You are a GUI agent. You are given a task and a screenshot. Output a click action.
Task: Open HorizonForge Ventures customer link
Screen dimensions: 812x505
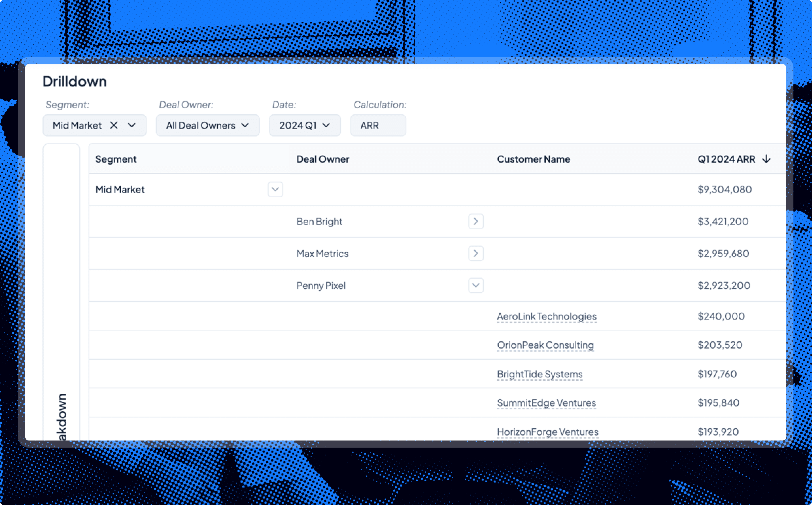click(547, 432)
